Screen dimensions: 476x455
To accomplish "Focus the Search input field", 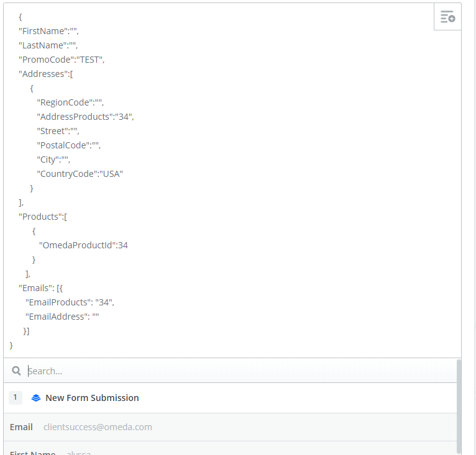I will (236, 371).
